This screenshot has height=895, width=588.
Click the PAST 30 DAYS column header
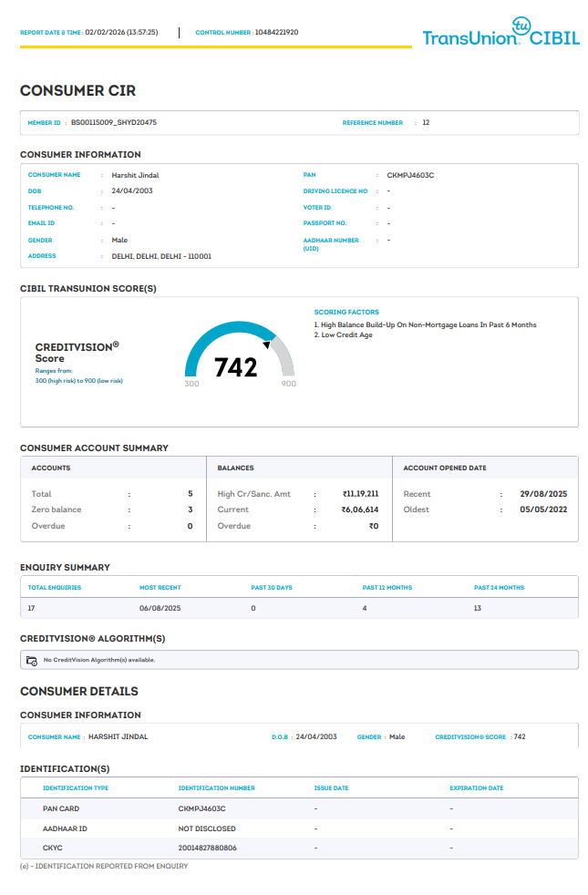click(x=271, y=588)
